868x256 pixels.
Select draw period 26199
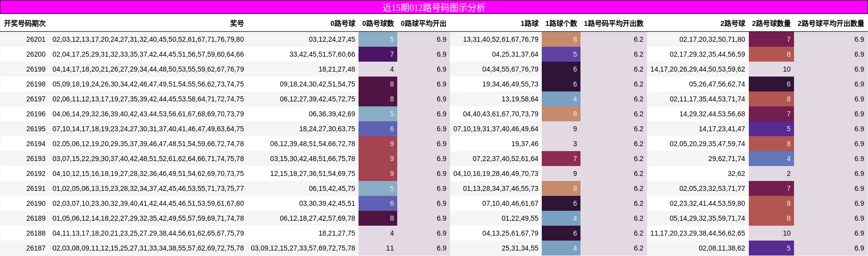click(36, 69)
